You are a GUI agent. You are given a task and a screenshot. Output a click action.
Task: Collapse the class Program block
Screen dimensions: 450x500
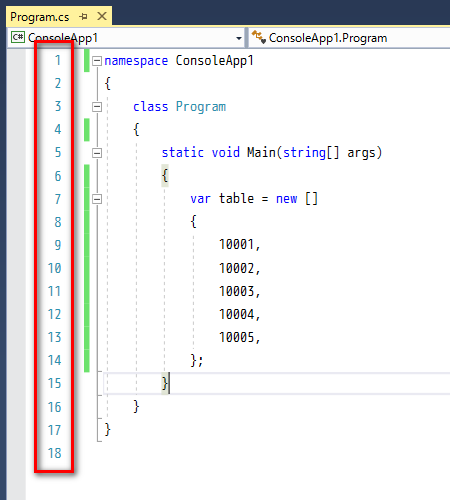pos(97,107)
